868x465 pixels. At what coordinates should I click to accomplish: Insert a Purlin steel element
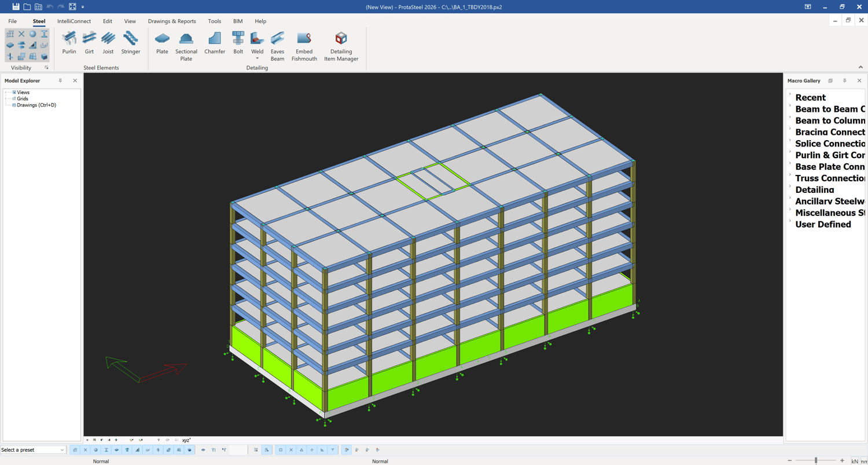click(69, 43)
